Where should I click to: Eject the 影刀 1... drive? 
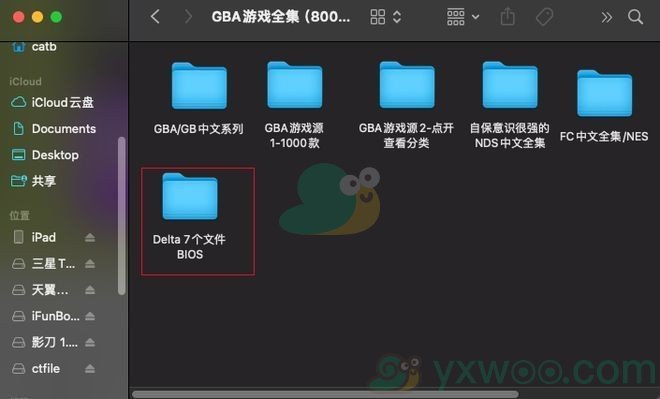click(x=90, y=343)
